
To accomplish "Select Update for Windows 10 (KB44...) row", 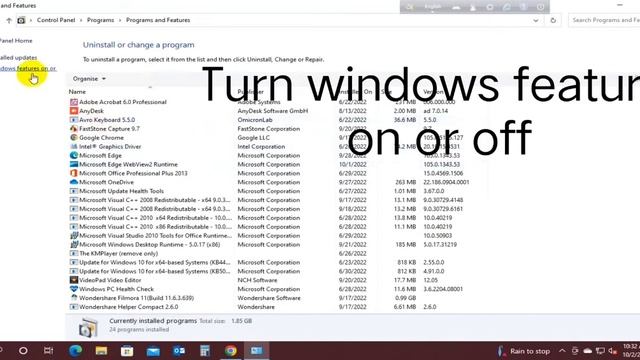I will 269,262.
